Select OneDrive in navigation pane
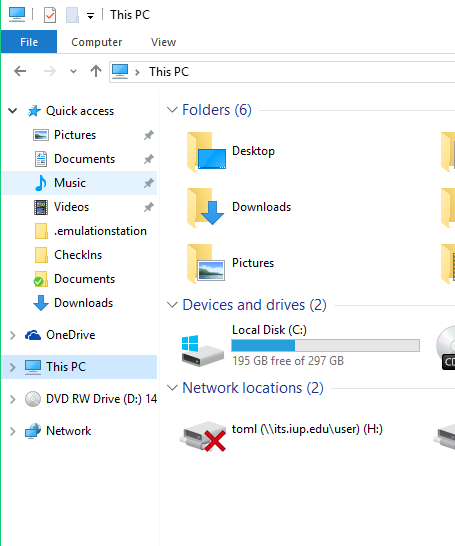This screenshot has width=455, height=546. coord(71,335)
